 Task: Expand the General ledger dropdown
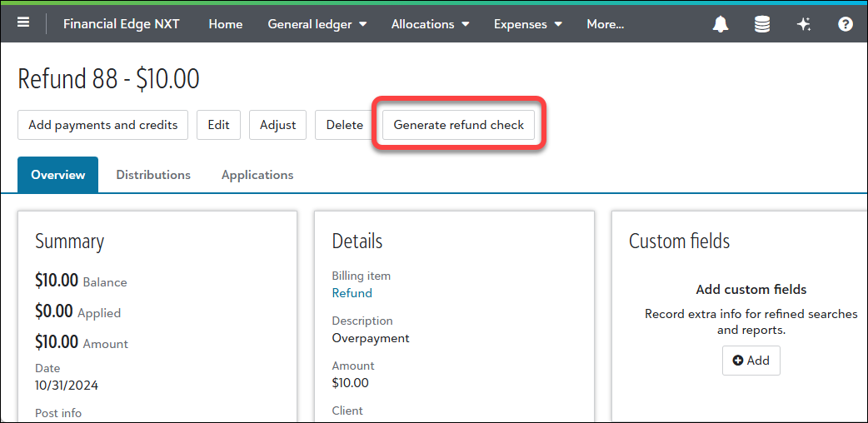pos(317,24)
